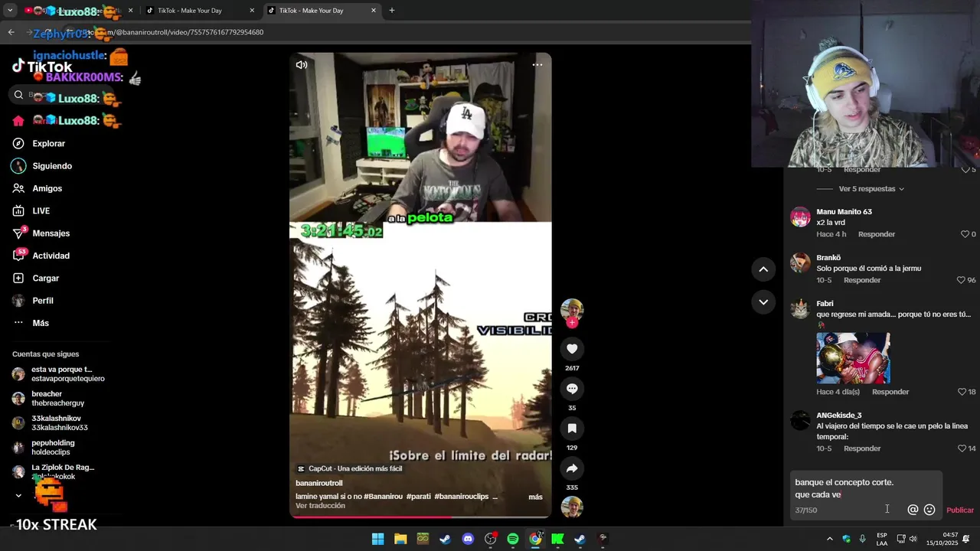Reply to Brankö comment
The height and width of the screenshot is (551, 980).
coord(862,280)
